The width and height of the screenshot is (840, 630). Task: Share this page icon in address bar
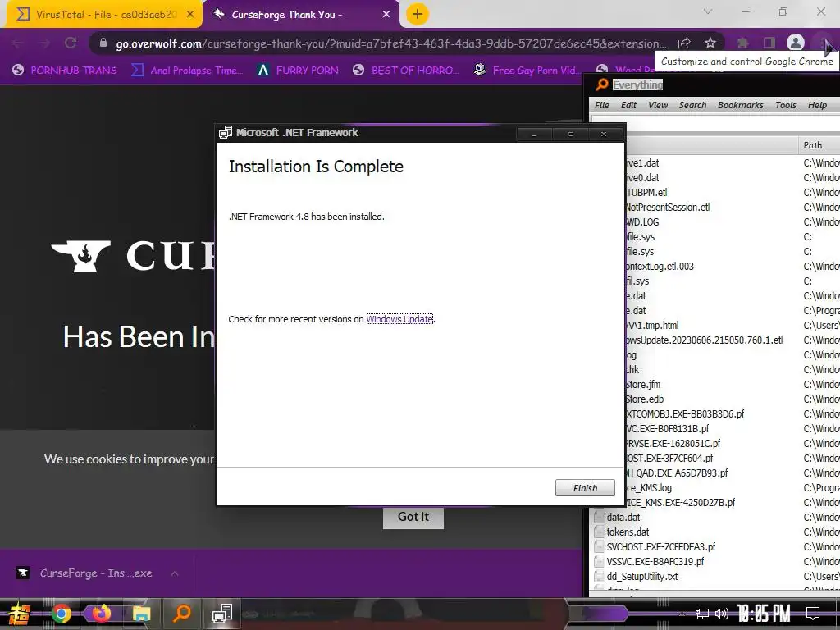[x=684, y=43]
